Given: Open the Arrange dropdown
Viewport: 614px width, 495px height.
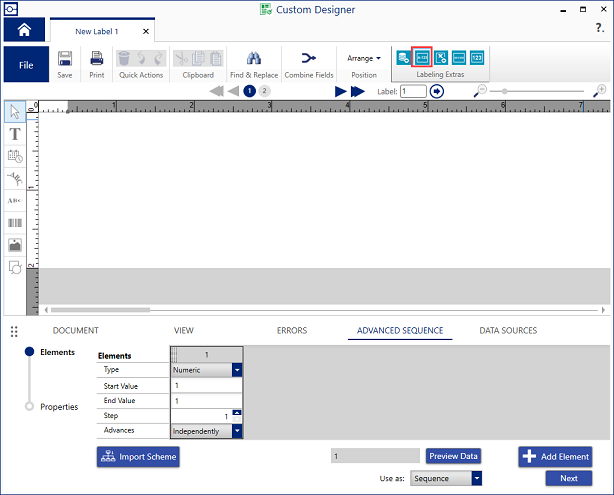Looking at the screenshot, I should pos(364,58).
